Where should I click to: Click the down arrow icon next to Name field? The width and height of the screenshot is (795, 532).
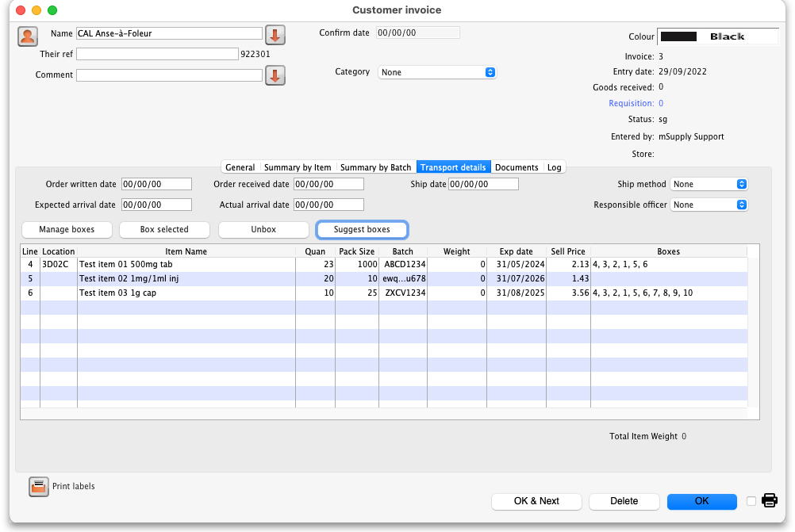pyautogui.click(x=275, y=35)
